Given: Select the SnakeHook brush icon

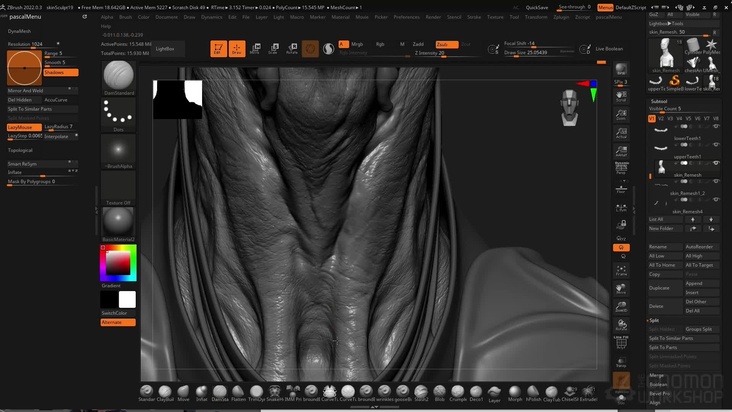Looking at the screenshot, I should [x=274, y=391].
